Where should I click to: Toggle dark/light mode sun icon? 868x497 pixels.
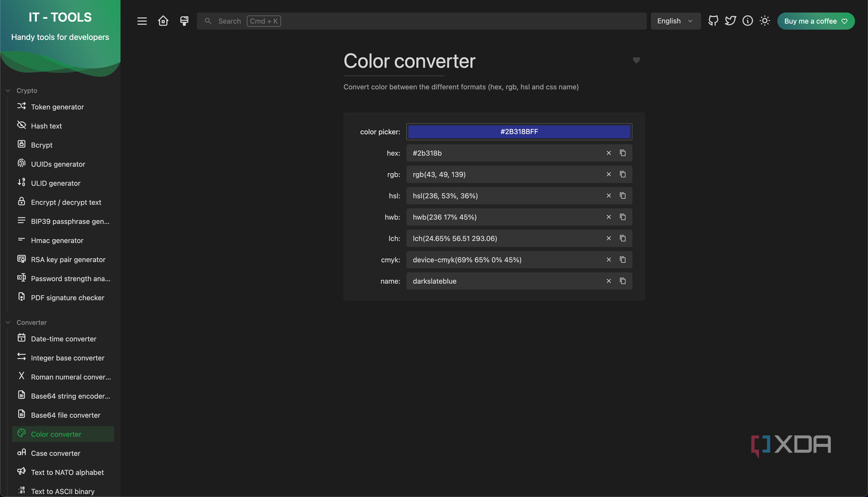(x=765, y=21)
